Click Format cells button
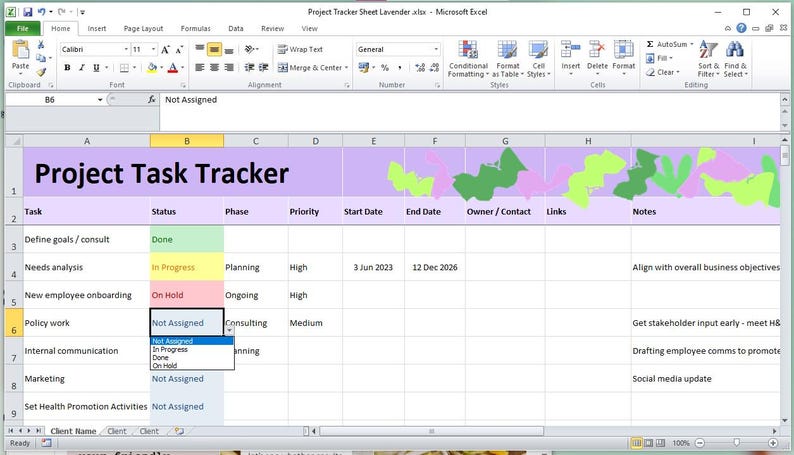The image size is (794, 455). tap(623, 58)
